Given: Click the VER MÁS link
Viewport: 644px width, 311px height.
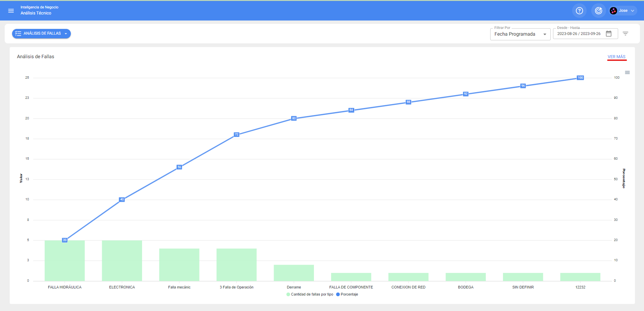Looking at the screenshot, I should (616, 57).
